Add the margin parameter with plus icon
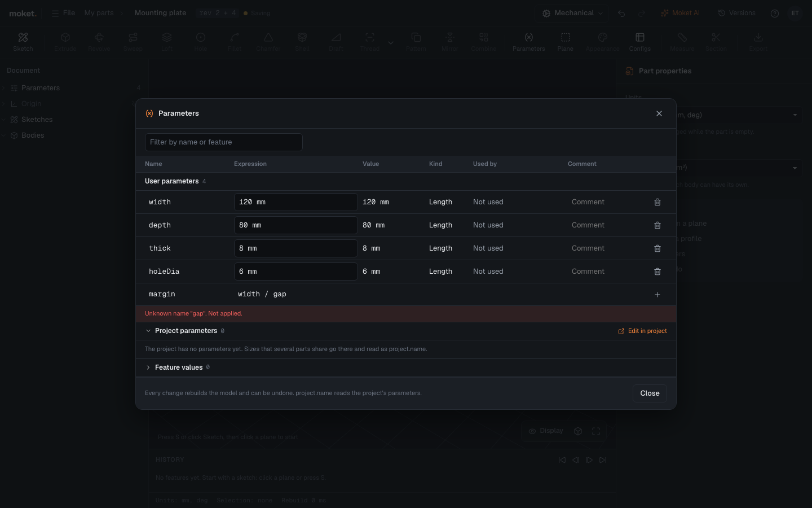This screenshot has width=812, height=508. (x=657, y=295)
